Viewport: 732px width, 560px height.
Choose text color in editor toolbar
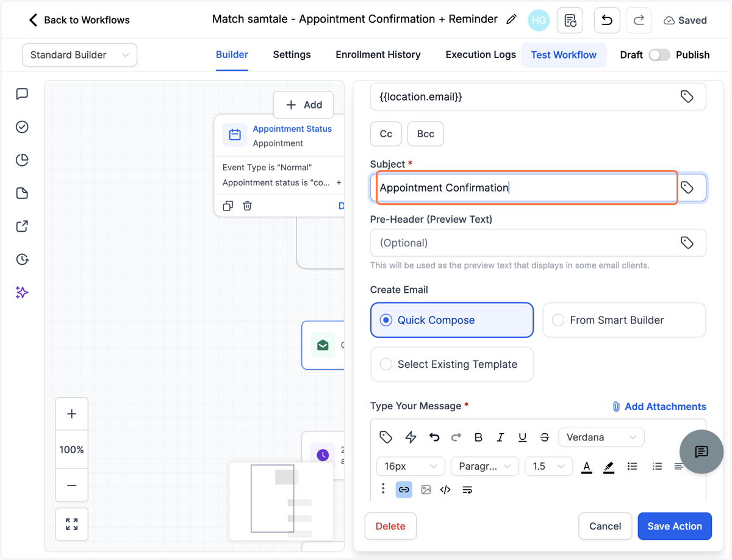click(586, 467)
